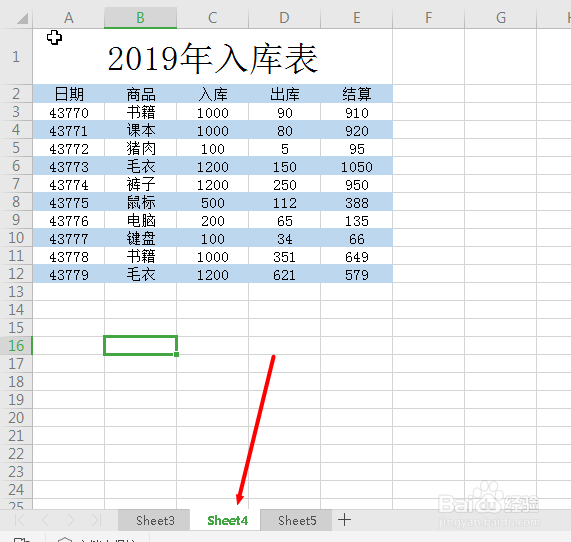Image resolution: width=571 pixels, height=542 pixels.
Task: Select column B header
Action: 141,17
